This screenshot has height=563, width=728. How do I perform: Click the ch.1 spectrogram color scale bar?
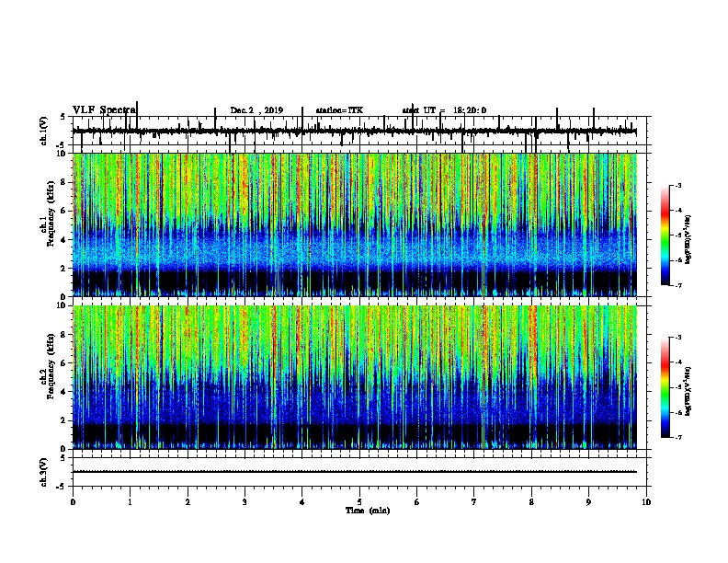pos(665,236)
